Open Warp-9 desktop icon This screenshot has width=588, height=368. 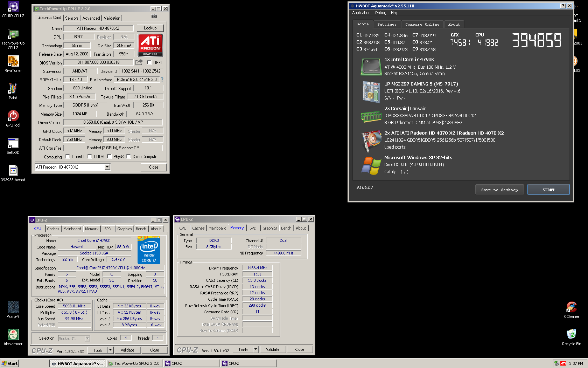(x=13, y=310)
